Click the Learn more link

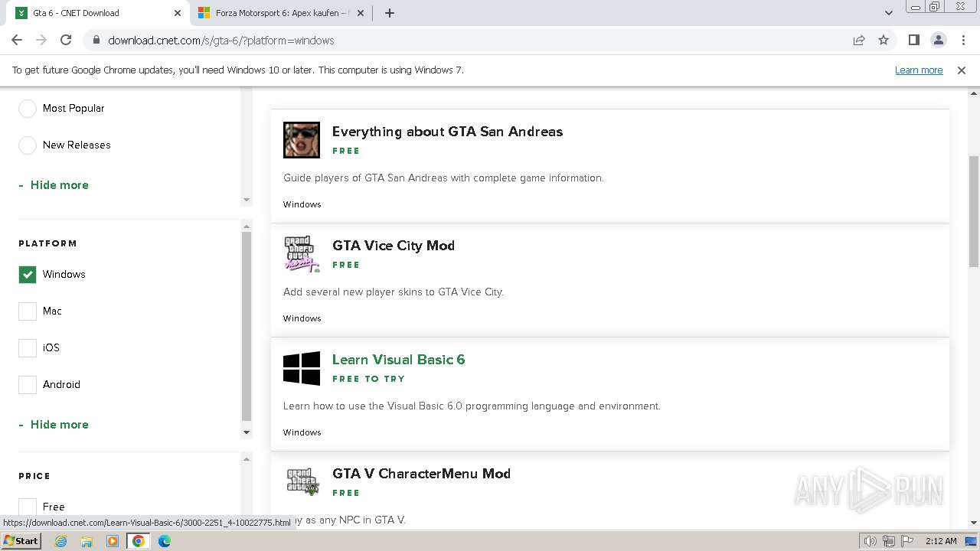pyautogui.click(x=919, y=70)
